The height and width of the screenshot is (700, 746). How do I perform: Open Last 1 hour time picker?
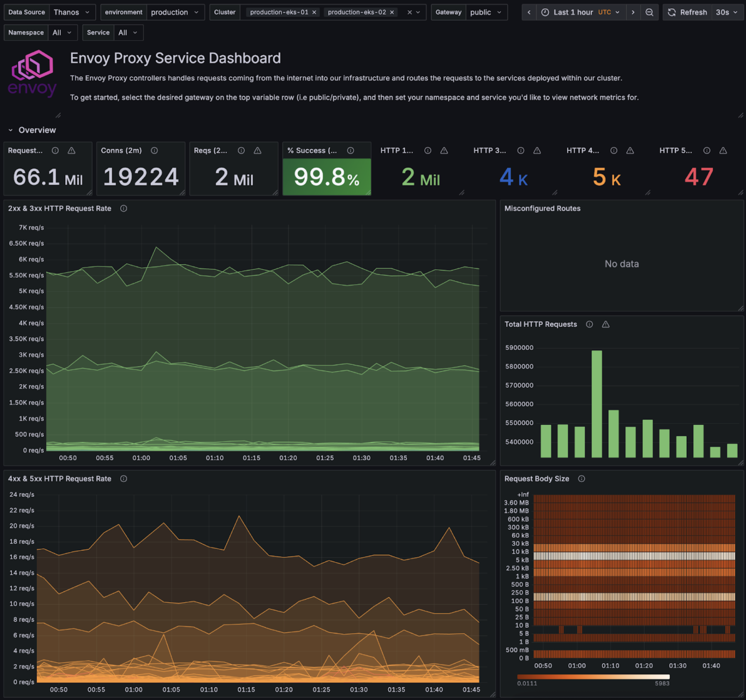pos(581,12)
